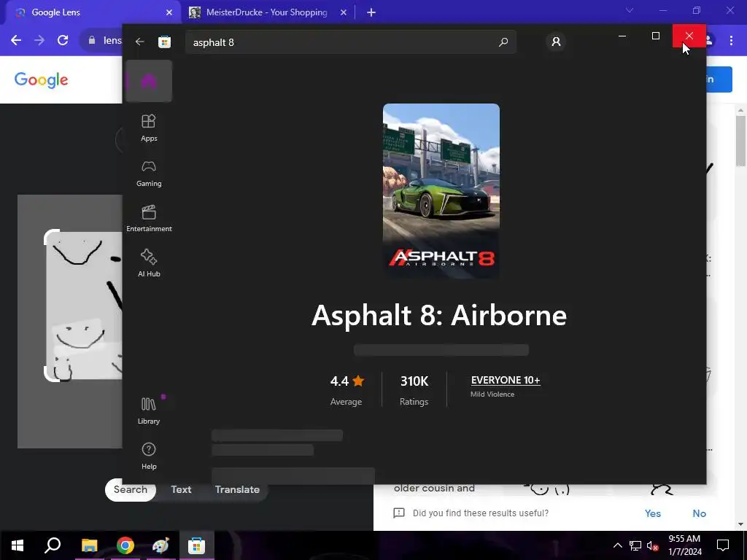This screenshot has height=560, width=747.
Task: Click the Microsoft Store taskbar icon
Action: coord(196,545)
